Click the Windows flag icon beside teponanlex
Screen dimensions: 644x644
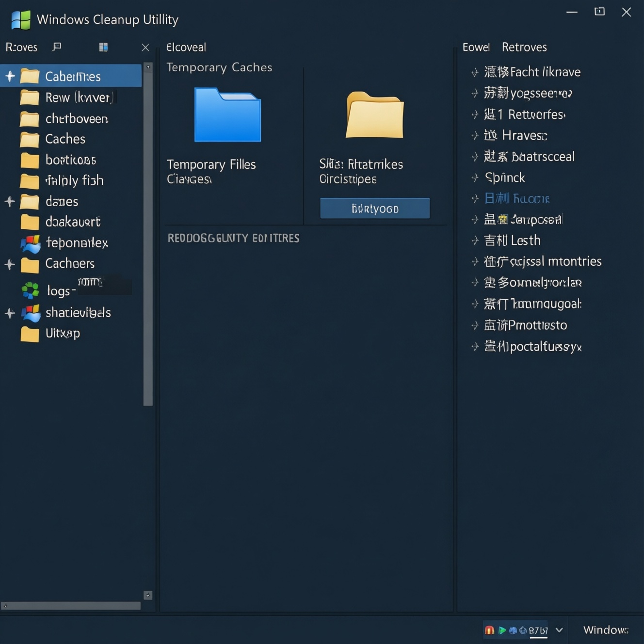pos(31,244)
